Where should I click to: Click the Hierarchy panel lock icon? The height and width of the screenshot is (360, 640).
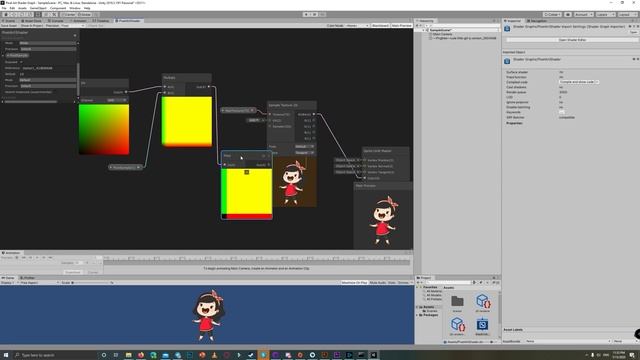tap(493, 21)
